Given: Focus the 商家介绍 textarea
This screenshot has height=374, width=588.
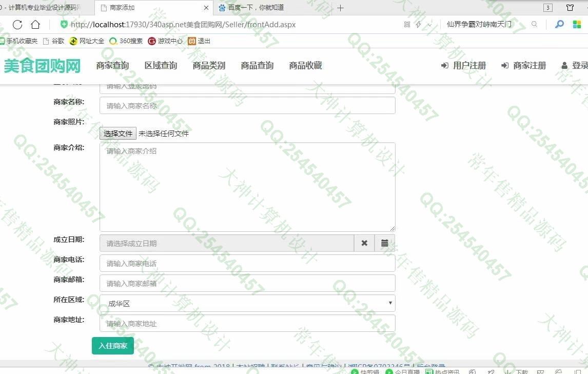Looking at the screenshot, I should (x=247, y=187).
